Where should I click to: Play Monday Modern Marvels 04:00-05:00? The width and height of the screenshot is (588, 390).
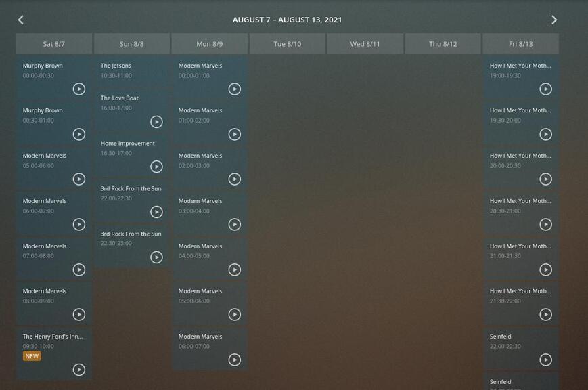(x=234, y=269)
